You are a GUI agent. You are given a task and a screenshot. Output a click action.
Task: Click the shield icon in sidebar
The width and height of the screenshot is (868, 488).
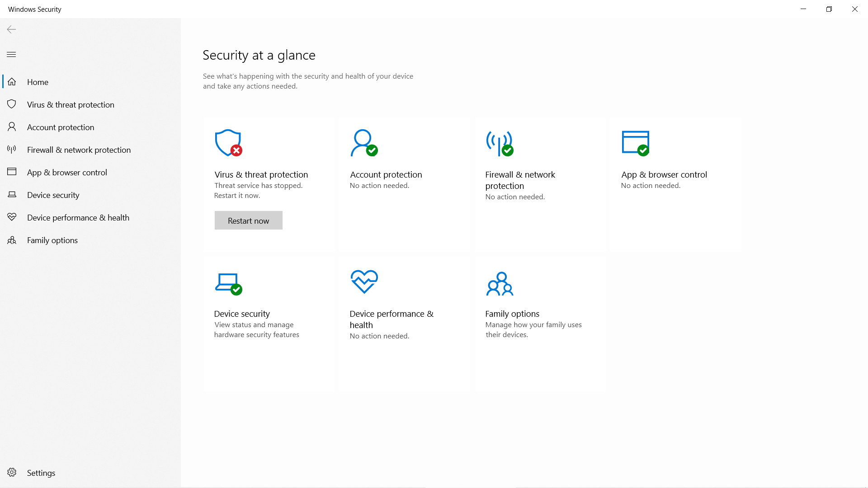tap(12, 104)
